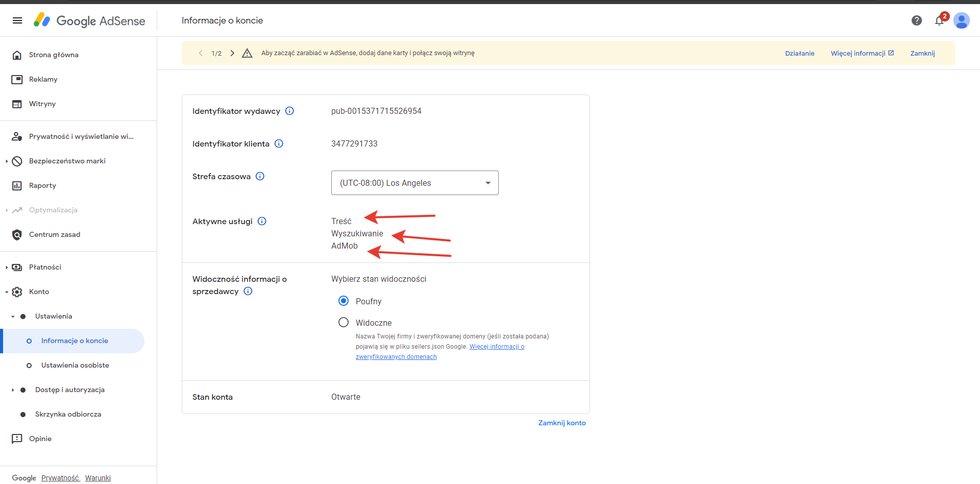This screenshot has height=484, width=980.
Task: Open Ustawienia osobiste settings page
Action: pyautogui.click(x=75, y=365)
